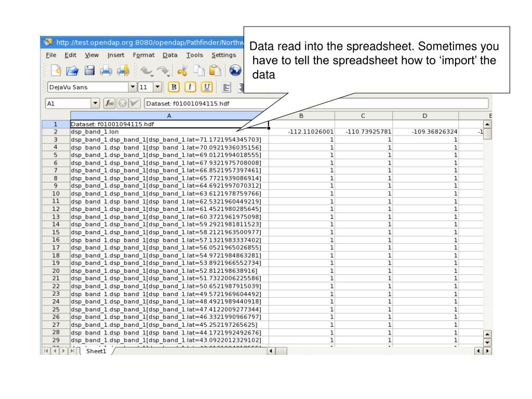Select column A header
The width and height of the screenshot is (532, 399).
(169, 116)
